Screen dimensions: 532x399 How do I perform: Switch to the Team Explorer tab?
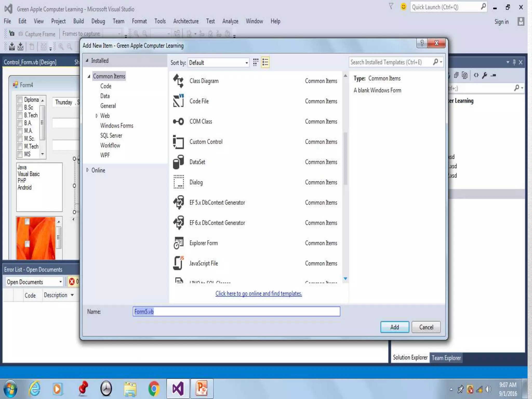click(446, 358)
